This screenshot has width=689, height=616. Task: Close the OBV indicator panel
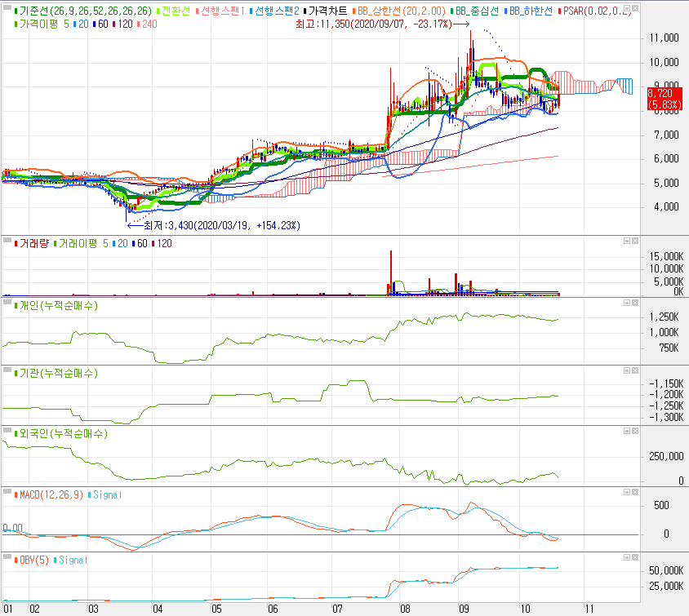(x=635, y=557)
